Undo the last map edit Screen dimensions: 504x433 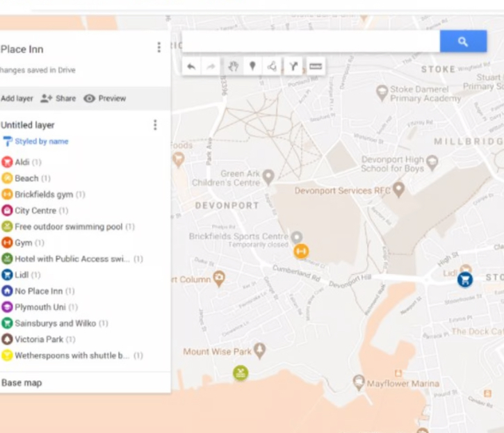[x=191, y=66]
